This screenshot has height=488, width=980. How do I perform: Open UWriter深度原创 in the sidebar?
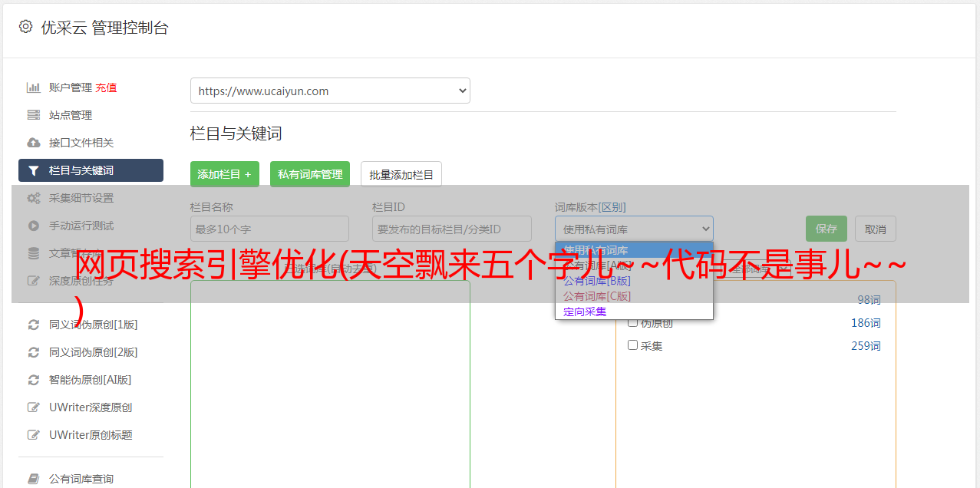point(91,407)
